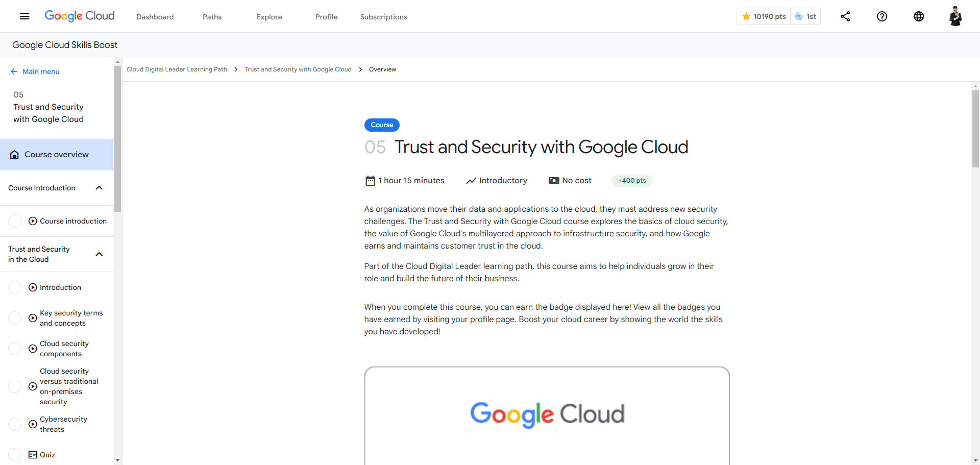
Task: Mark the Cybersecurity threats lesson circle
Action: tap(15, 424)
